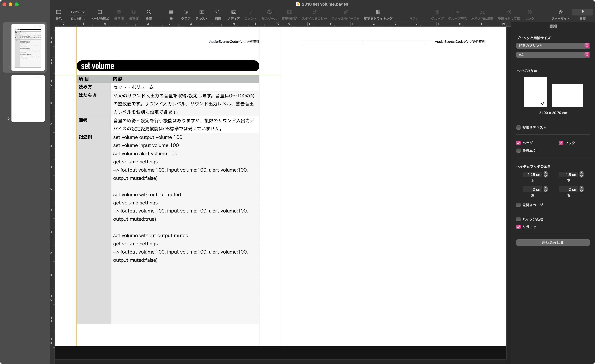Click the 最前面 bring to front icon
This screenshot has width=595, height=364.
point(119,12)
